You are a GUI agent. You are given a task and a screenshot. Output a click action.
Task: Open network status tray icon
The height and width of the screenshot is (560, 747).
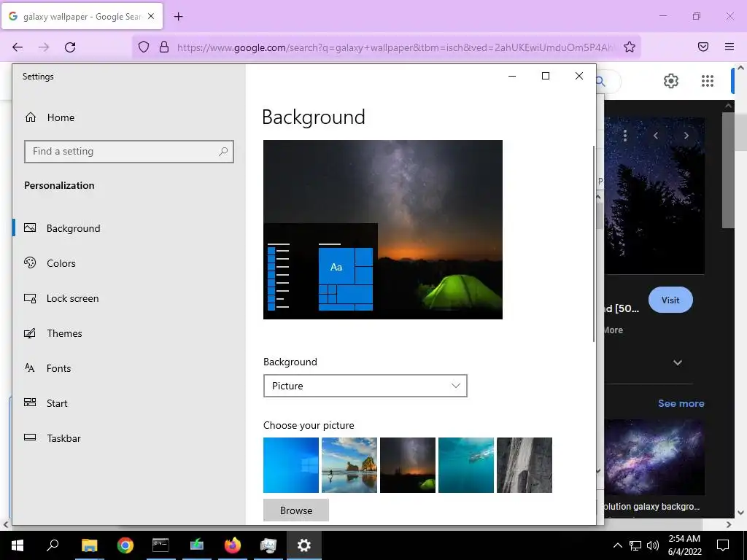pyautogui.click(x=635, y=545)
